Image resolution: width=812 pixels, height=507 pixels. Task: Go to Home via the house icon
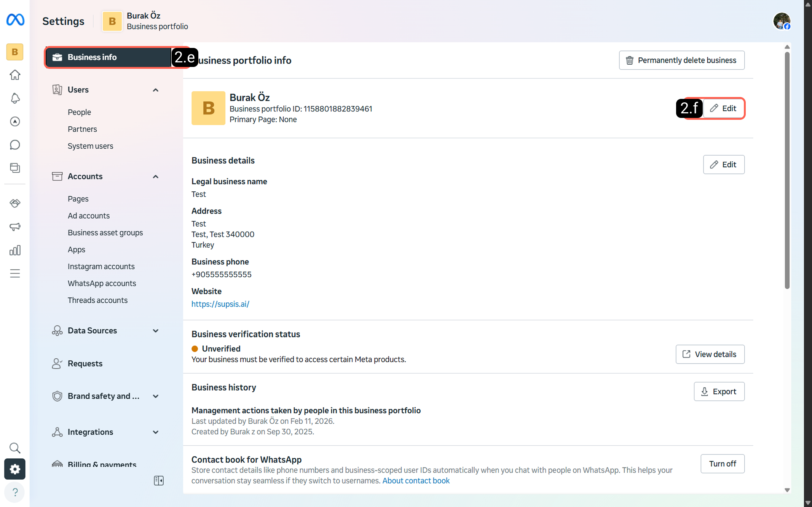click(15, 75)
